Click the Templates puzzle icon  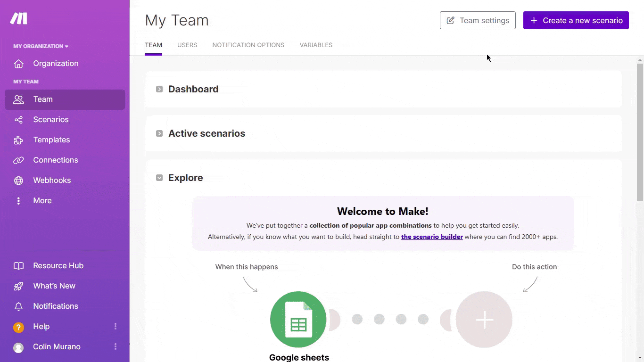click(x=18, y=140)
